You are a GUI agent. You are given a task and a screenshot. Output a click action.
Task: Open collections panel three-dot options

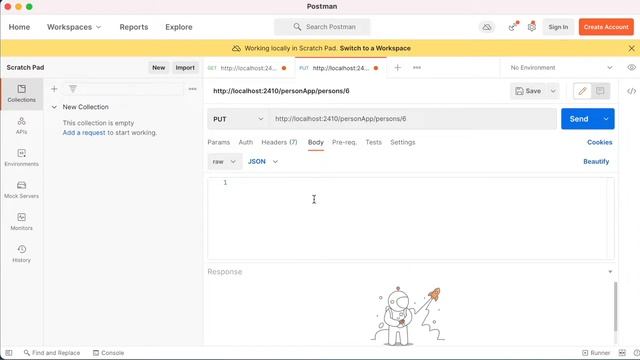[x=192, y=89]
